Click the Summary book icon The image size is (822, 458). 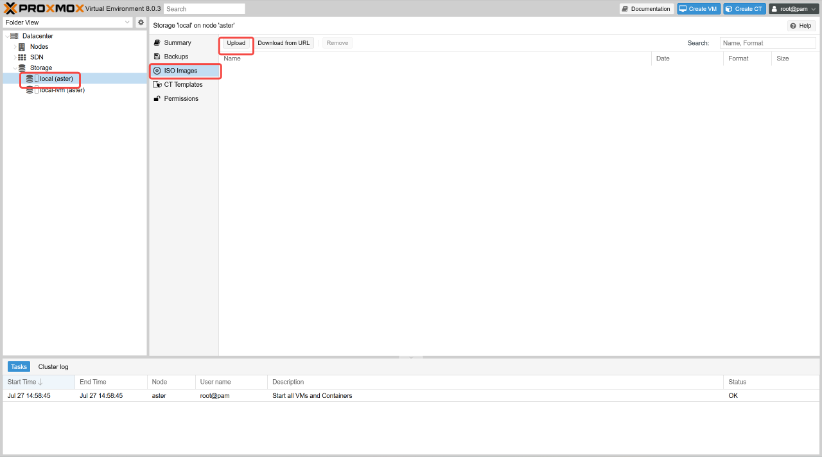coord(157,42)
